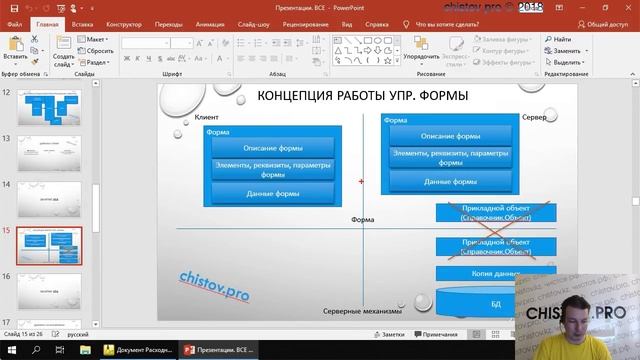This screenshot has height=360, width=640.
Task: Center text in the paragraph group
Action: point(252,59)
